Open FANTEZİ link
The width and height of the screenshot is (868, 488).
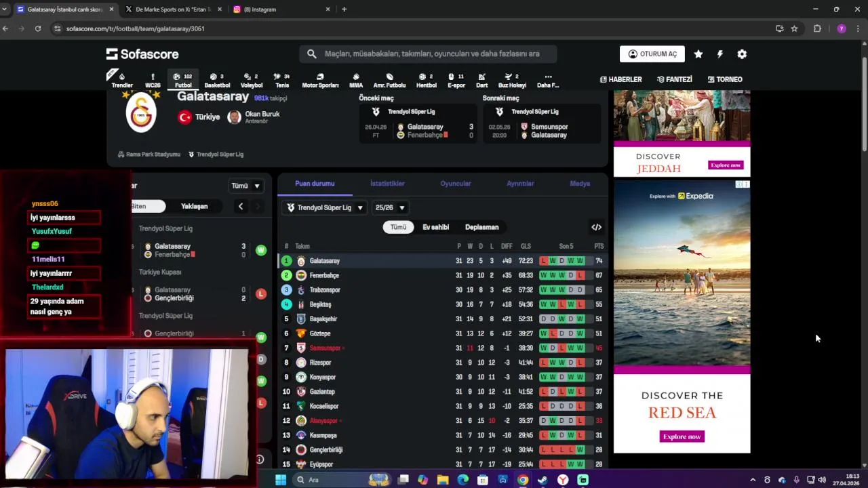pos(674,79)
